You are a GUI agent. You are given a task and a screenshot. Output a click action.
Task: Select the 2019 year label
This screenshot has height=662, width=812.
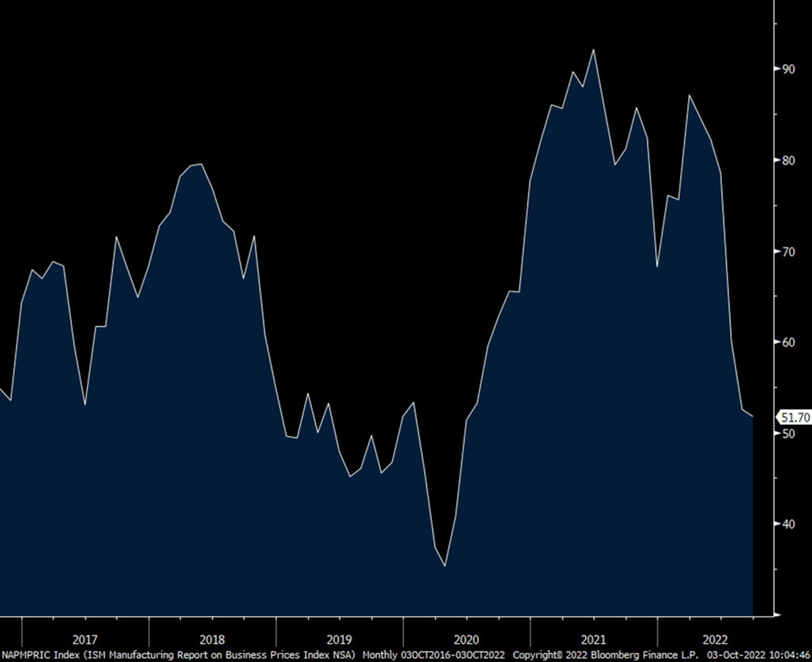click(339, 639)
